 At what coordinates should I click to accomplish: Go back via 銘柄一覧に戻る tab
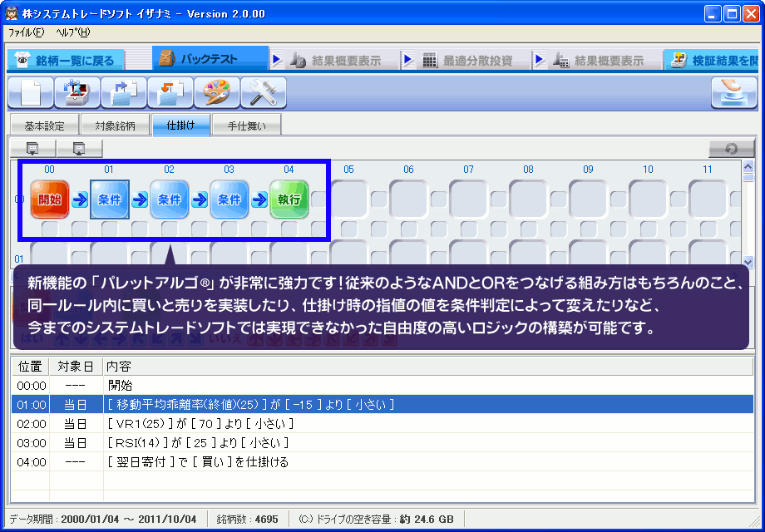66,61
